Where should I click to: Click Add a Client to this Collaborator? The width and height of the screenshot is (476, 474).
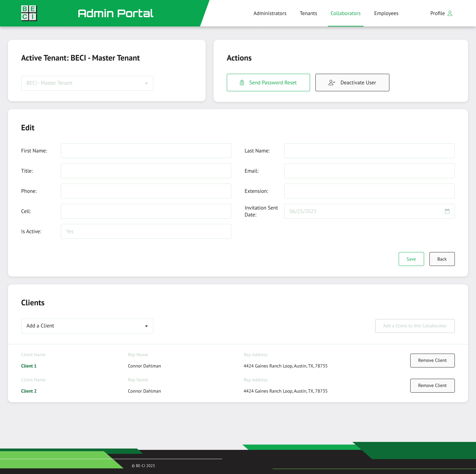(415, 326)
